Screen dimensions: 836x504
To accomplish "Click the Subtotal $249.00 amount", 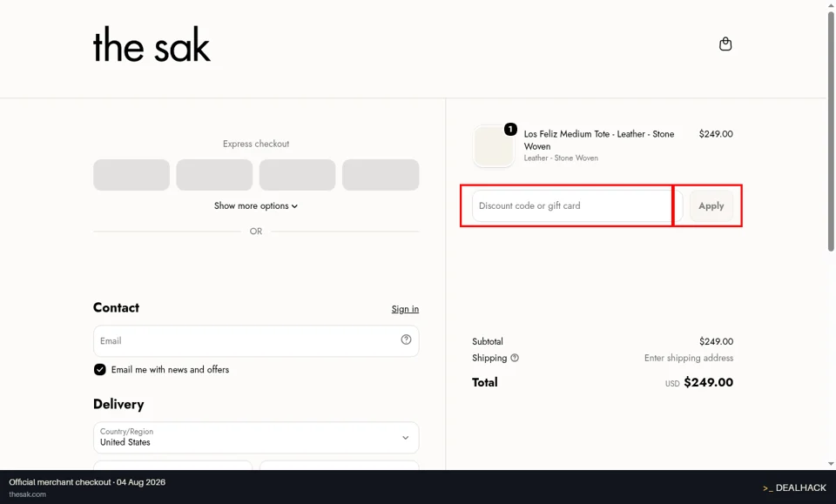I will pos(716,341).
